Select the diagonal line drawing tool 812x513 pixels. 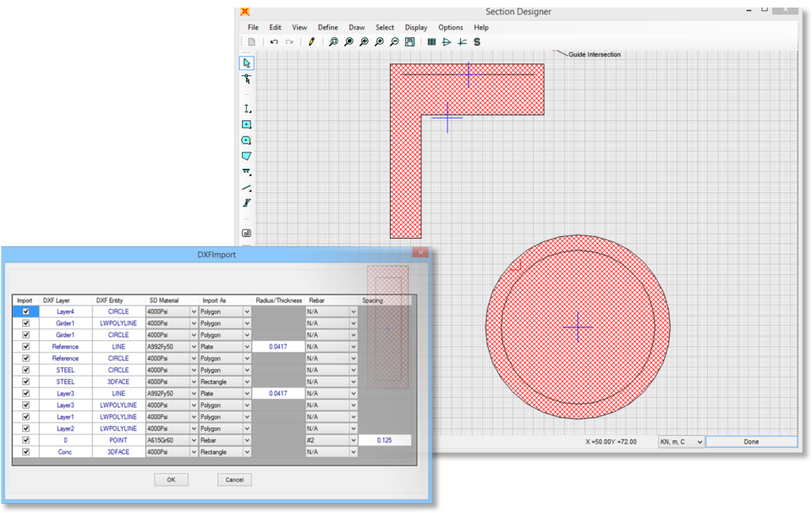pos(247,188)
